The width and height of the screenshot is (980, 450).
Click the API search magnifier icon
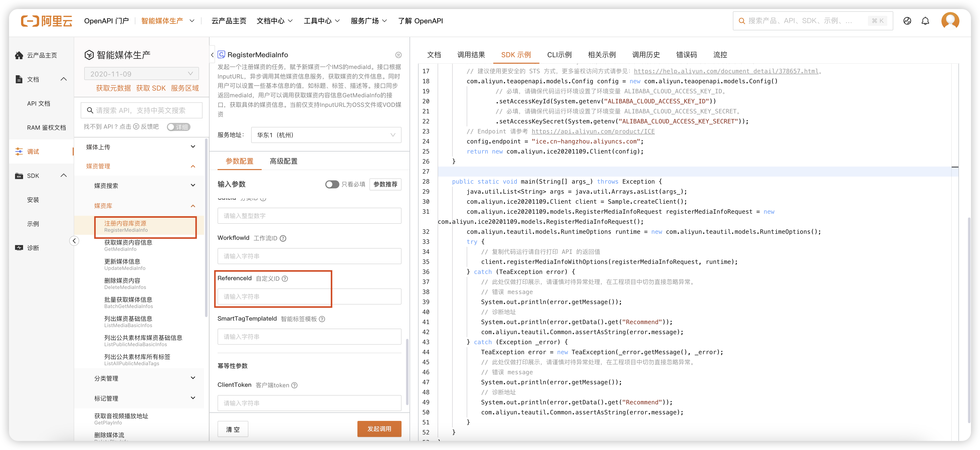pyautogui.click(x=90, y=110)
